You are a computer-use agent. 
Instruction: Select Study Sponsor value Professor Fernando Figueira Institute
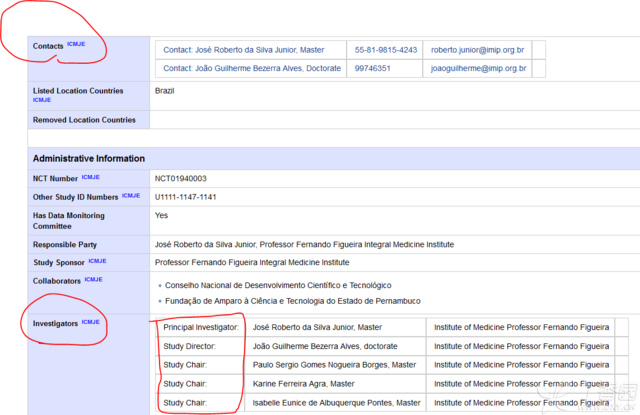point(252,262)
